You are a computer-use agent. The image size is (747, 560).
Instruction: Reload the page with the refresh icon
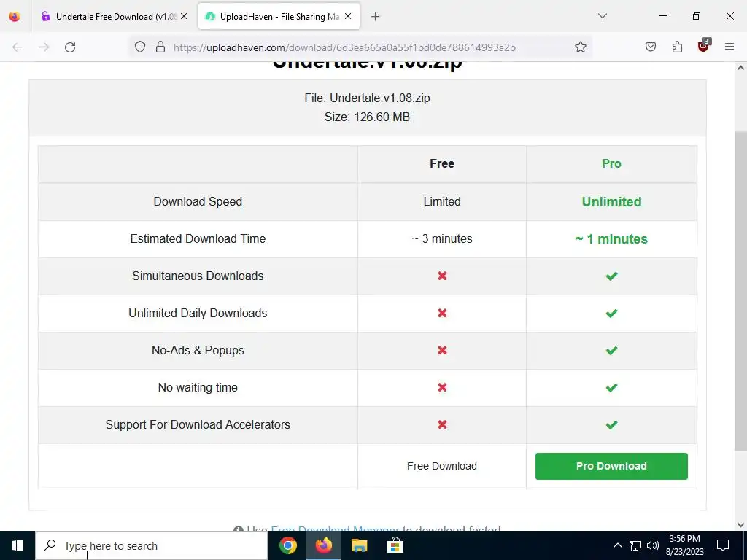(x=70, y=47)
